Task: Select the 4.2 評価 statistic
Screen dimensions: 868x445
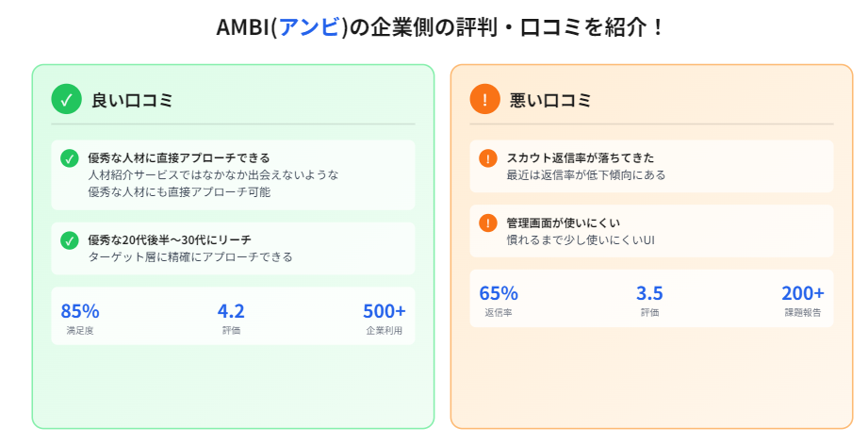Action: point(231,319)
